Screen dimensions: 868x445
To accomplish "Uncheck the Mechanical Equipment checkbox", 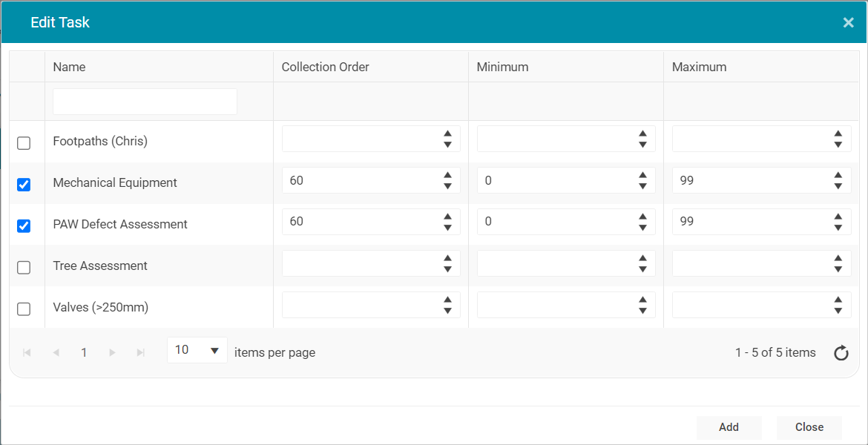I will point(24,185).
